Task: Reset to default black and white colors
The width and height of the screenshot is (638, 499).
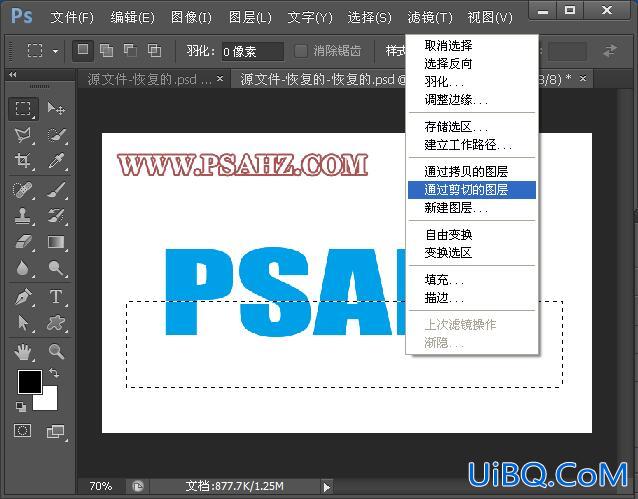Action: pyautogui.click(x=20, y=406)
